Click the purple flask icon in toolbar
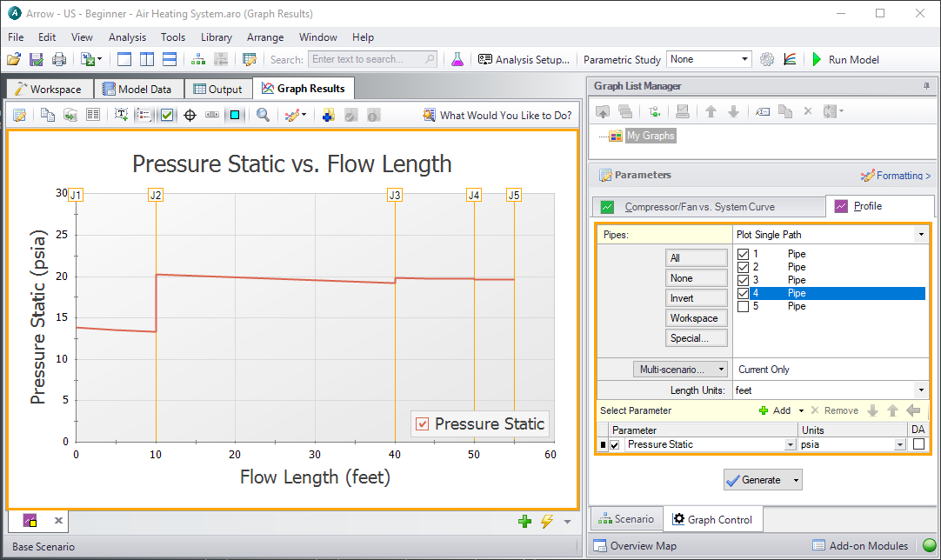 pyautogui.click(x=457, y=59)
